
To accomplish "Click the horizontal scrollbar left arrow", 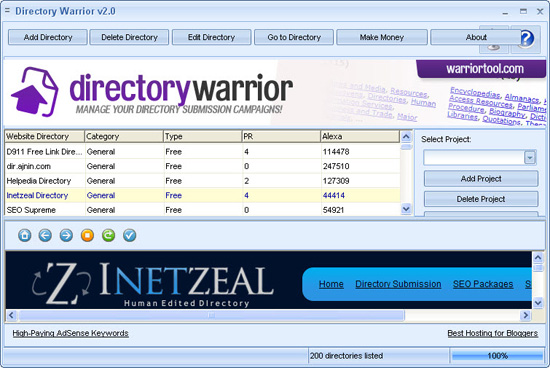I will pos(11,315).
